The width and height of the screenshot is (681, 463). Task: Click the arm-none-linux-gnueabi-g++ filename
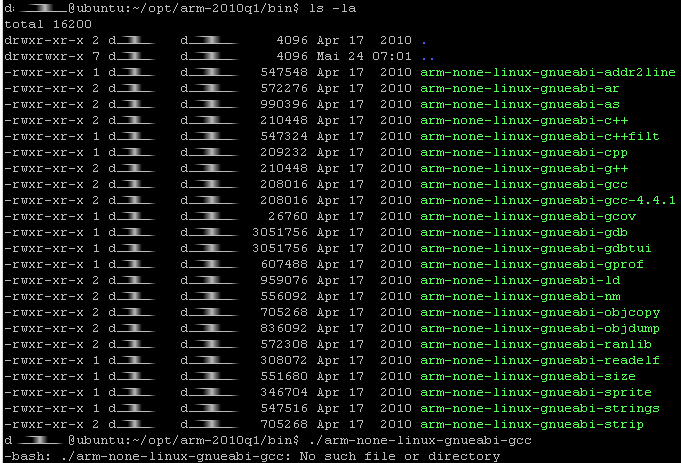point(524,168)
